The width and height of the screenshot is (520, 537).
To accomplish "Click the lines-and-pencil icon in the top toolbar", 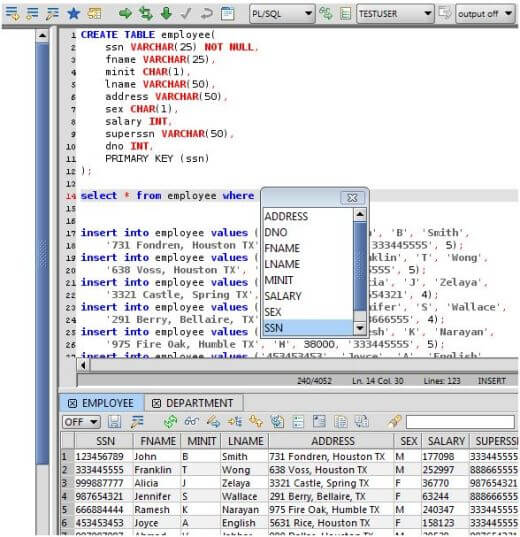I will coord(52,14).
